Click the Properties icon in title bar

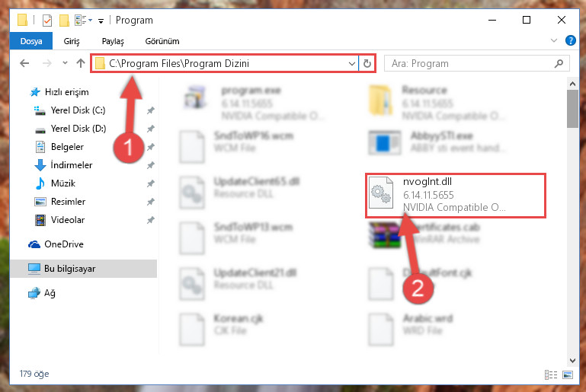click(47, 20)
